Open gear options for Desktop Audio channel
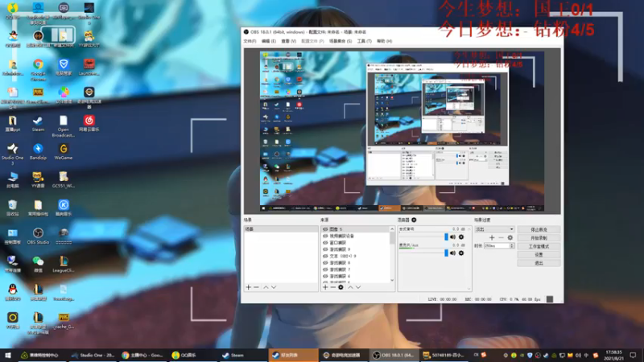This screenshot has height=362, width=644. (x=461, y=237)
